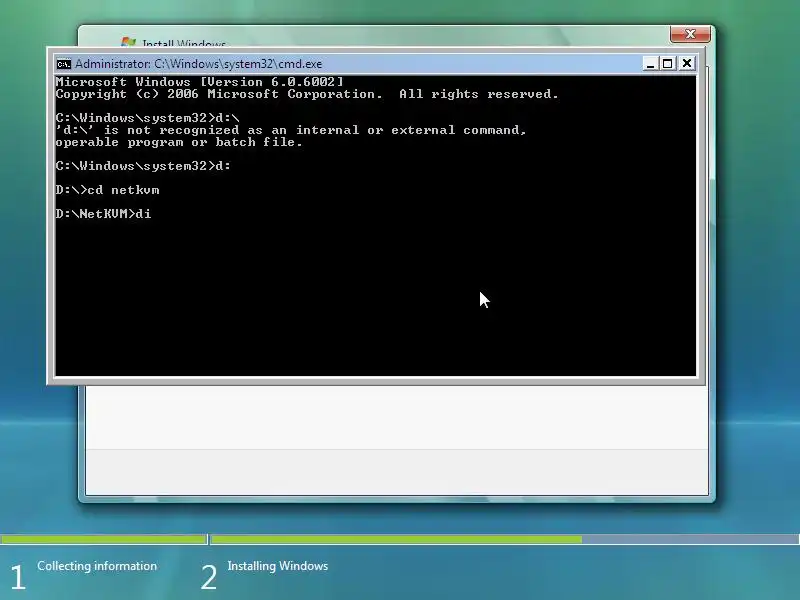Click the Install Windows flag icon

tap(128, 42)
